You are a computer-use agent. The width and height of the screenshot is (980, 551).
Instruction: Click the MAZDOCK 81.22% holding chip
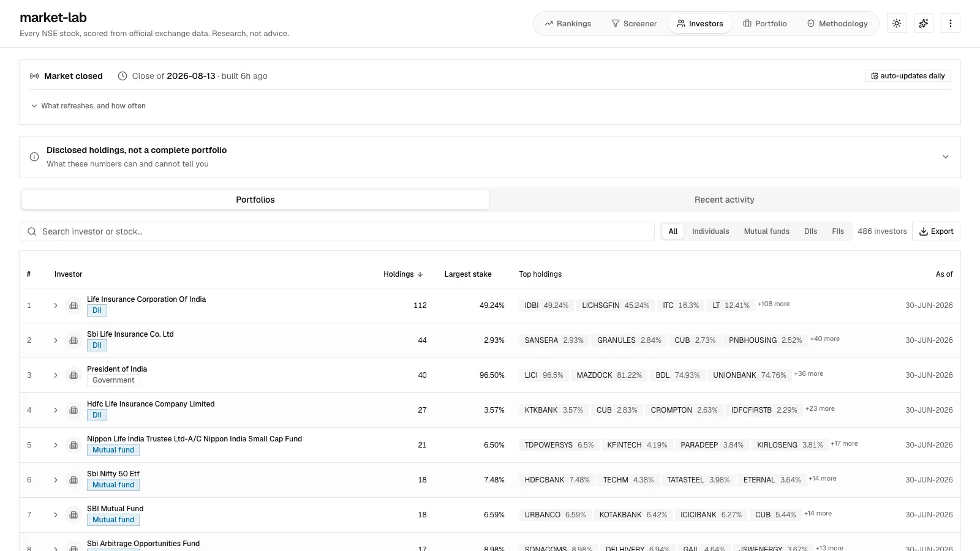[x=609, y=375]
